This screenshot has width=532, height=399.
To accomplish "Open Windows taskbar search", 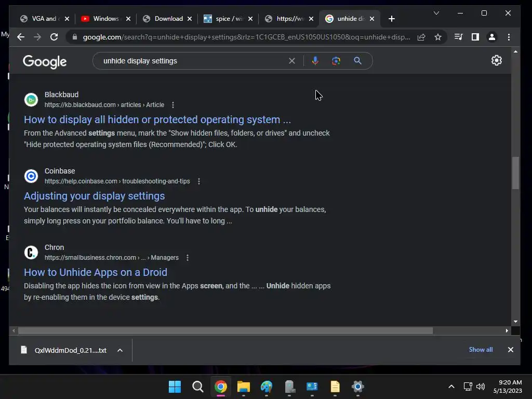I will coord(197,387).
